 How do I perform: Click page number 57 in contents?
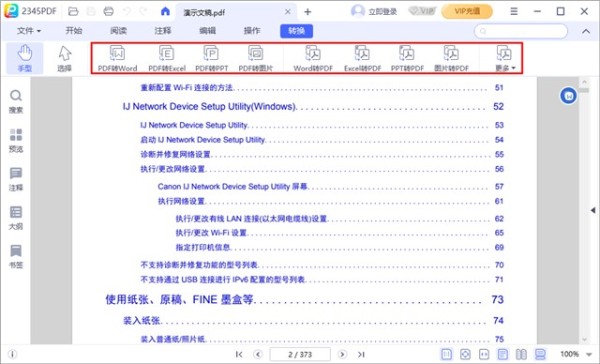tap(499, 186)
